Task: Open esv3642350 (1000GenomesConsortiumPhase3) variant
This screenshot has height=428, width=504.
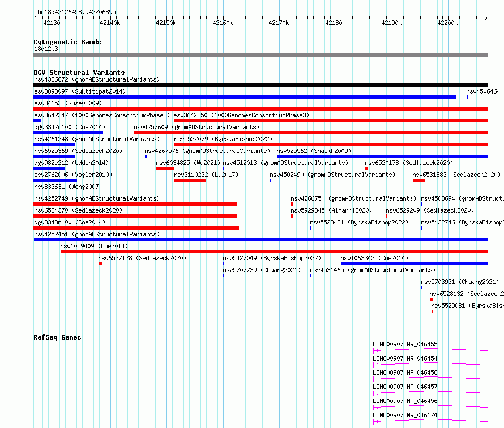Action: pos(331,121)
